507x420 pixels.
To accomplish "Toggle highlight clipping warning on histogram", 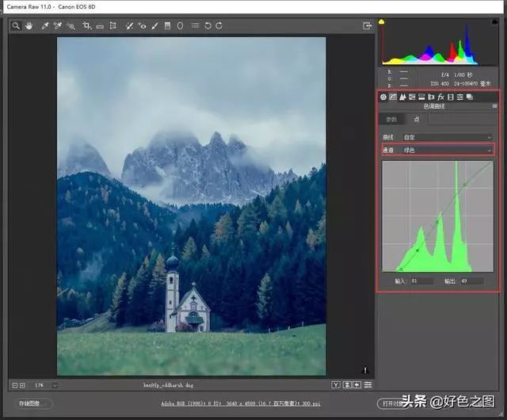I will click(x=496, y=22).
